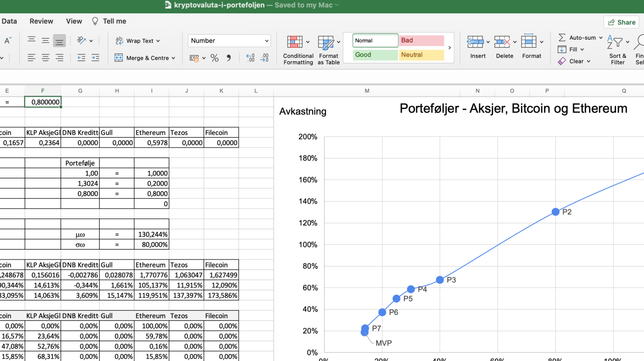The image size is (644, 361).
Task: Click Merge & Centre button
Action: pos(142,58)
